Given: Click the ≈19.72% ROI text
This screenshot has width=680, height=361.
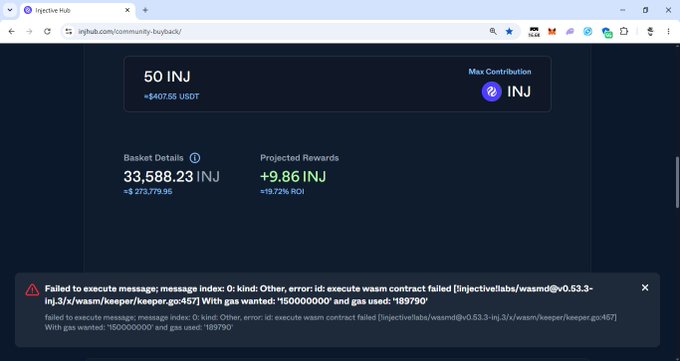Looking at the screenshot, I should (x=282, y=191).
